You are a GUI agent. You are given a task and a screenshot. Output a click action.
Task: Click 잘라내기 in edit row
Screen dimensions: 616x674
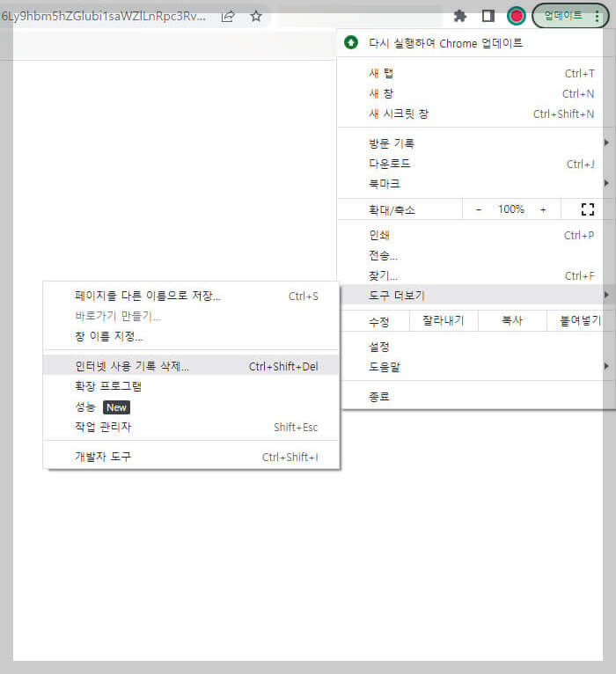(444, 320)
